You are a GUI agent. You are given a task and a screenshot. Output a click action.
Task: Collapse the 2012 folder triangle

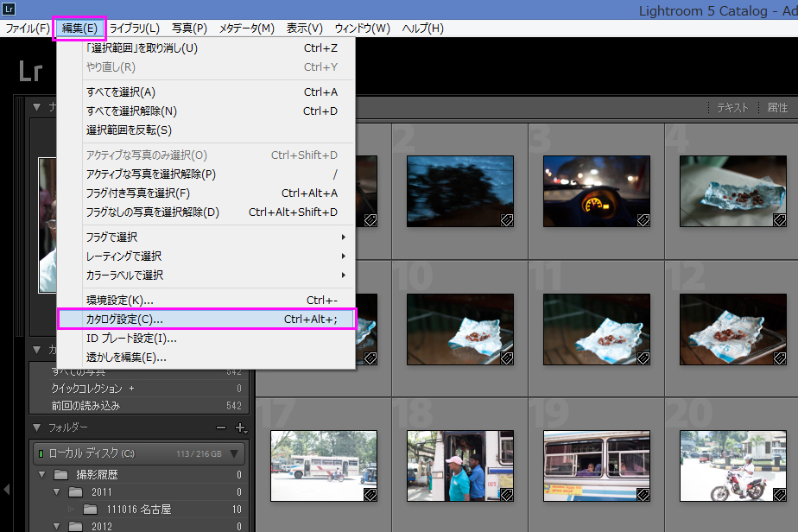(56, 527)
